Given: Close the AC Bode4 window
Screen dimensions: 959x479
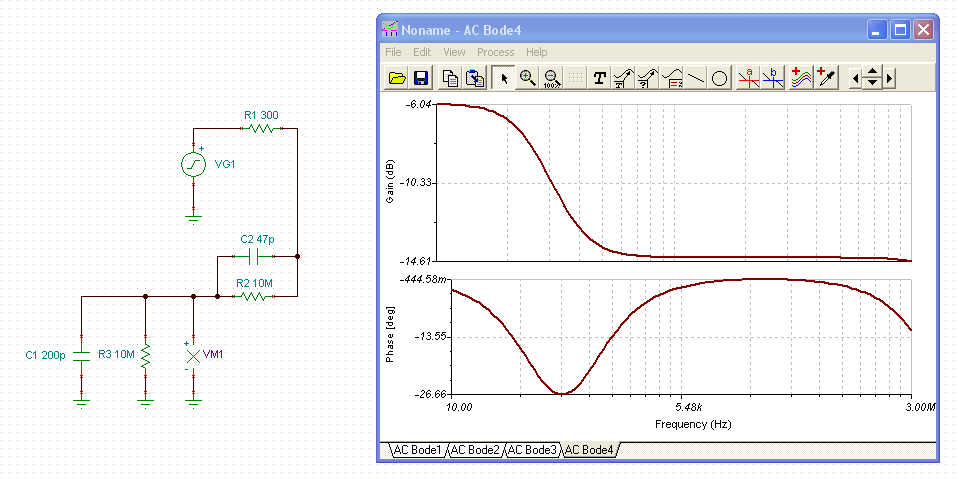Looking at the screenshot, I should pyautogui.click(x=923, y=29).
